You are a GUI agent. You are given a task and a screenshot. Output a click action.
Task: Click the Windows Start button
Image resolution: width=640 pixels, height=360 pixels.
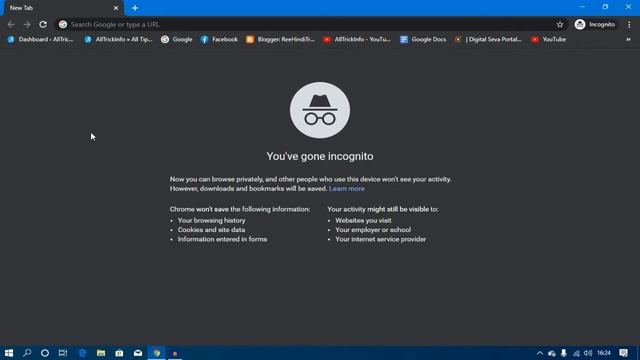[9, 353]
